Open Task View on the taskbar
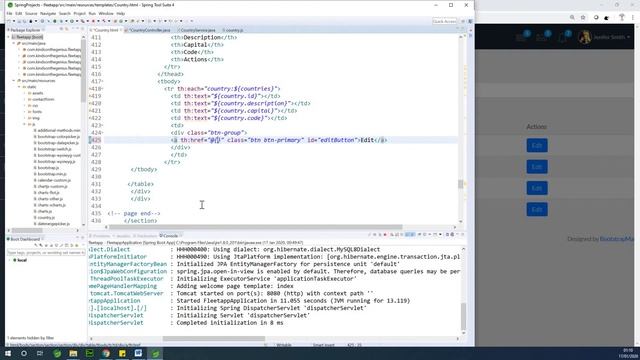 [40, 353]
